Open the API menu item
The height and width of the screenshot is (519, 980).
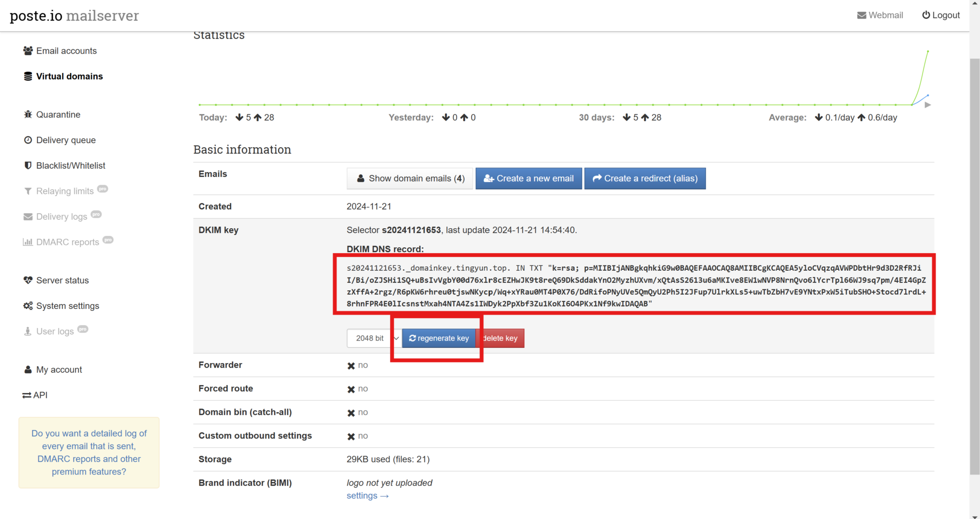point(35,395)
